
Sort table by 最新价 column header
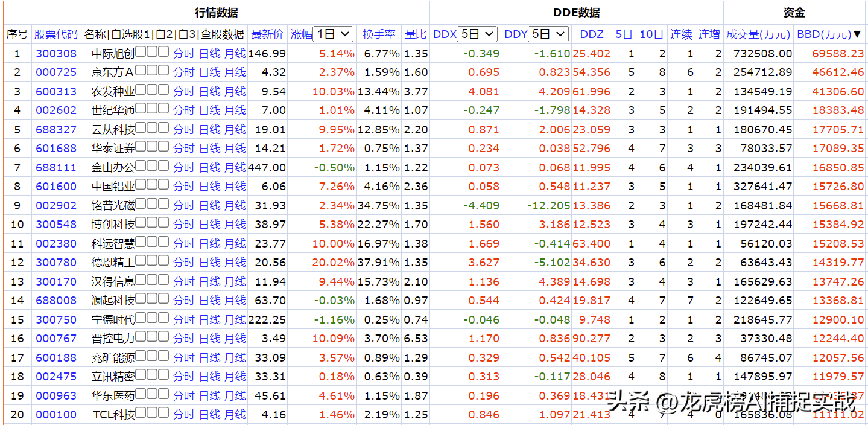click(267, 34)
